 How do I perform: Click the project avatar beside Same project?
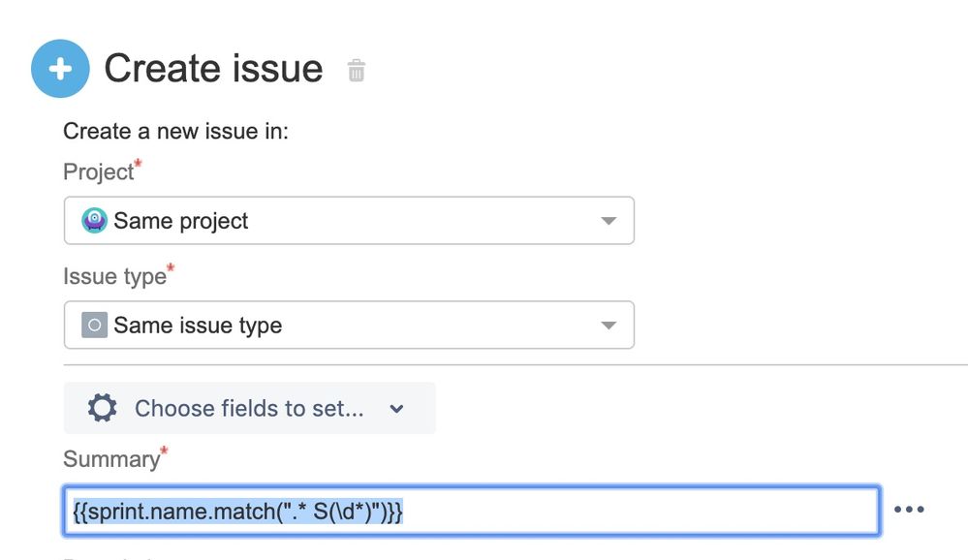point(94,220)
